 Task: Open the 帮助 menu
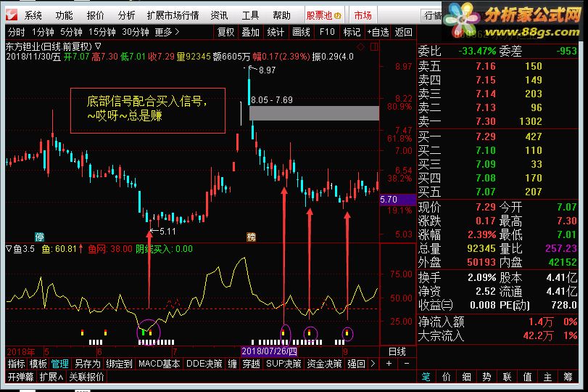click(x=281, y=15)
